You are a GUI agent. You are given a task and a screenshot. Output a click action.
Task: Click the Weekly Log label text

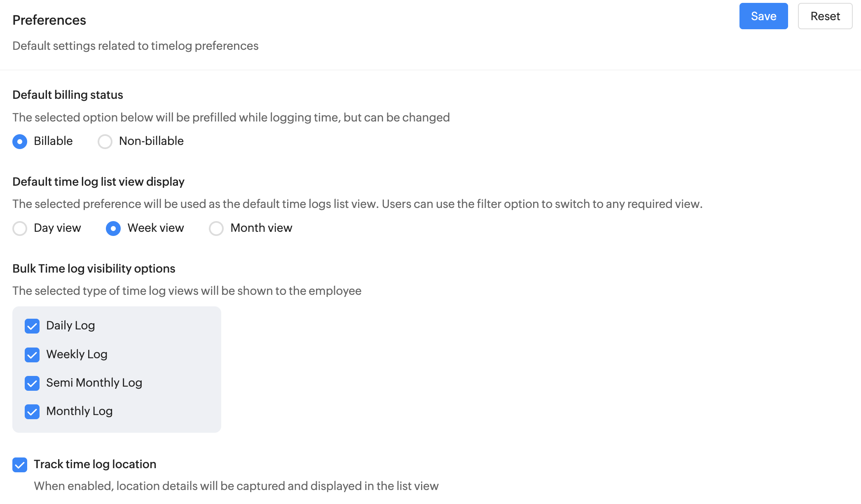77,354
